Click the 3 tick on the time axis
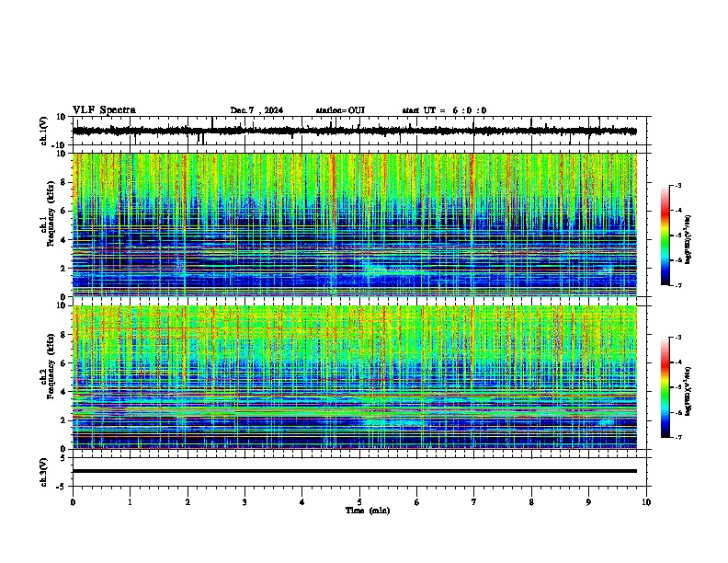The width and height of the screenshot is (728, 563). click(x=245, y=502)
